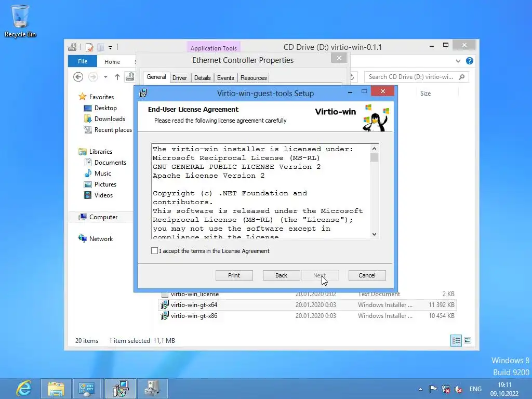
Task: Open the File menu in Explorer
Action: [x=83, y=61]
